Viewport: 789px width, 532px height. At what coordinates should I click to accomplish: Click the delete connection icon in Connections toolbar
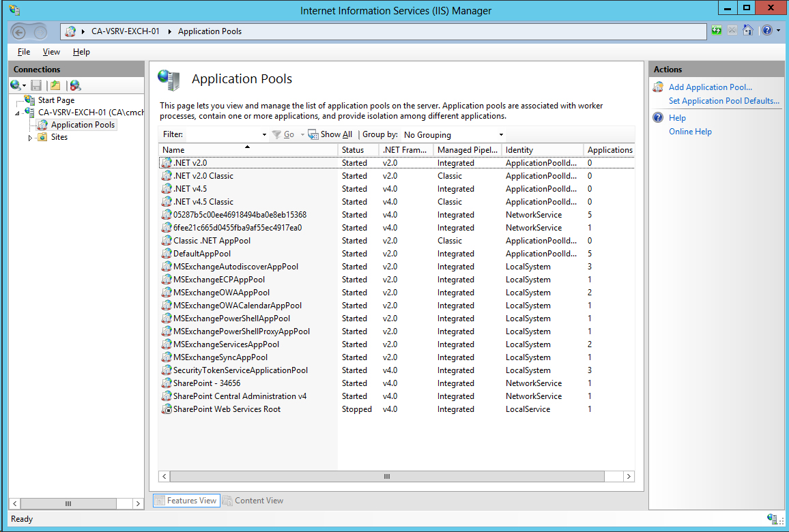pyautogui.click(x=75, y=85)
